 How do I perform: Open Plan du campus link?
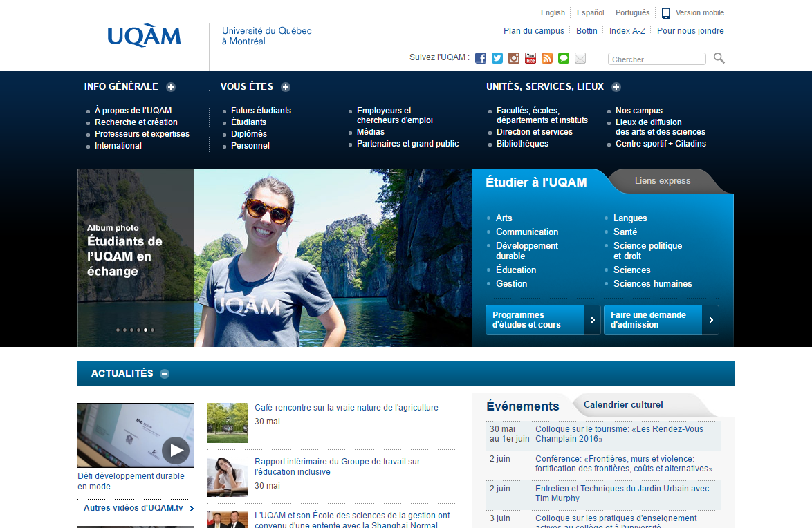click(x=534, y=31)
